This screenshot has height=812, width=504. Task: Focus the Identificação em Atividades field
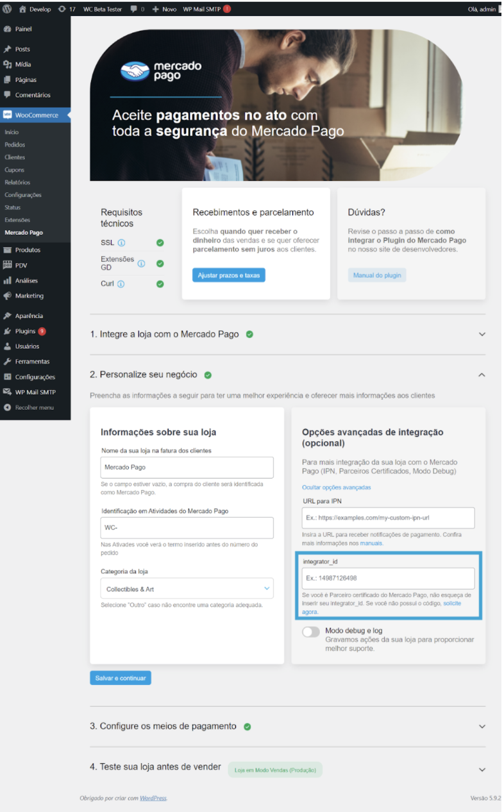187,528
